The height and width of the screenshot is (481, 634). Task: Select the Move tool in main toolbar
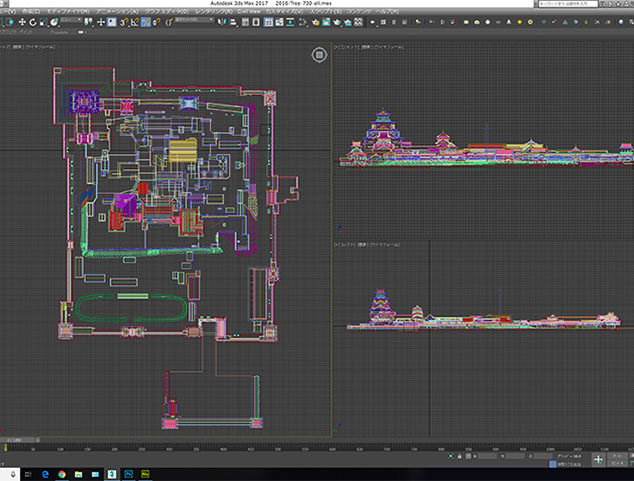point(21,22)
